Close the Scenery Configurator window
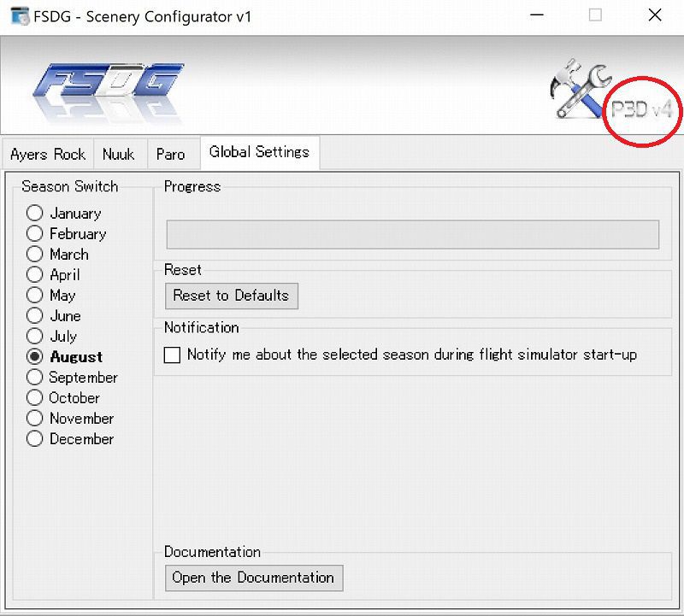Viewport: 684px width, 616px height. tap(655, 15)
